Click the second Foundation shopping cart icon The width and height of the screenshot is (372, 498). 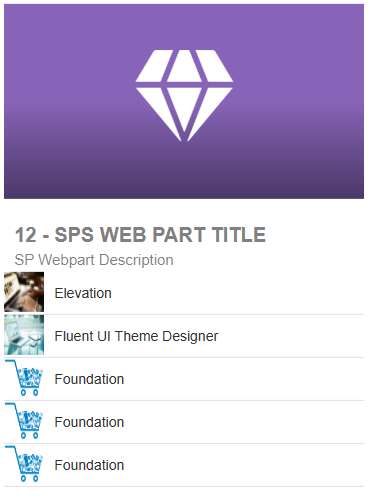(24, 421)
